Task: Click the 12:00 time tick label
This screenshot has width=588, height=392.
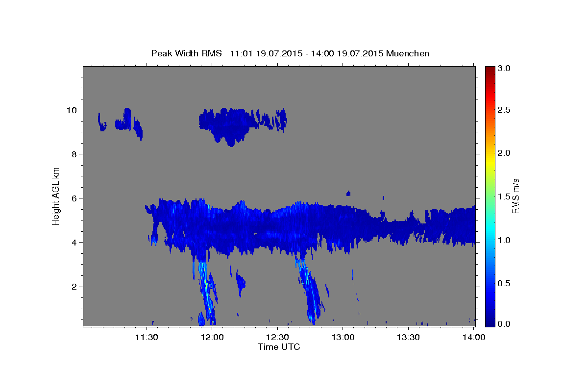Action: click(213, 337)
